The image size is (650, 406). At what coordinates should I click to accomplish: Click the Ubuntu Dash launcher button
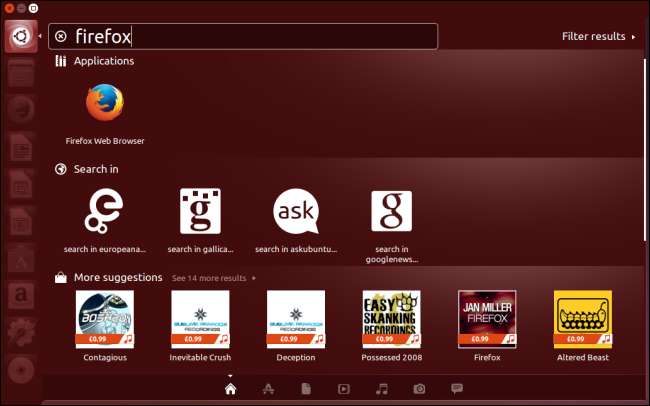coord(21,36)
